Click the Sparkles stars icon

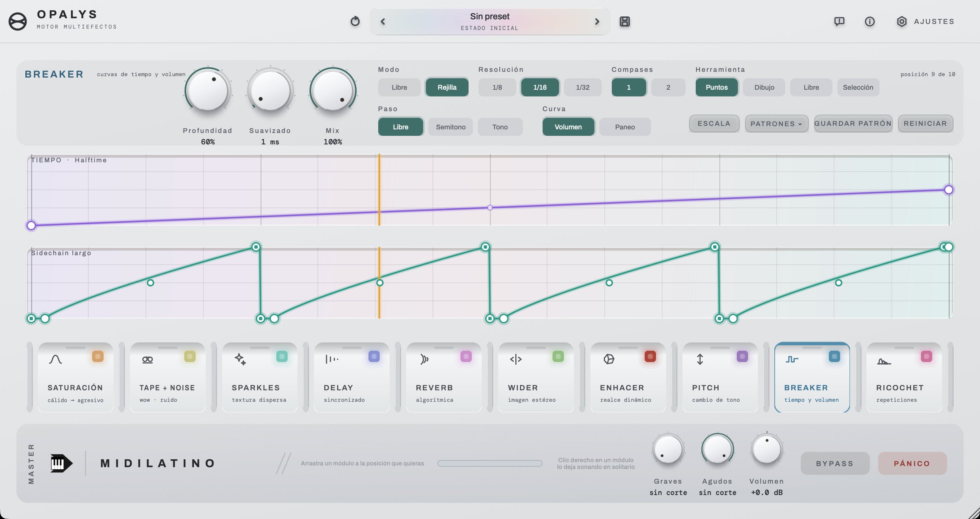tap(240, 359)
